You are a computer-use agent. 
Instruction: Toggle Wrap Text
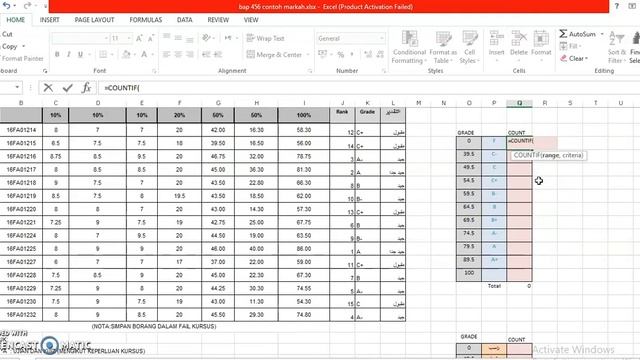point(265,38)
